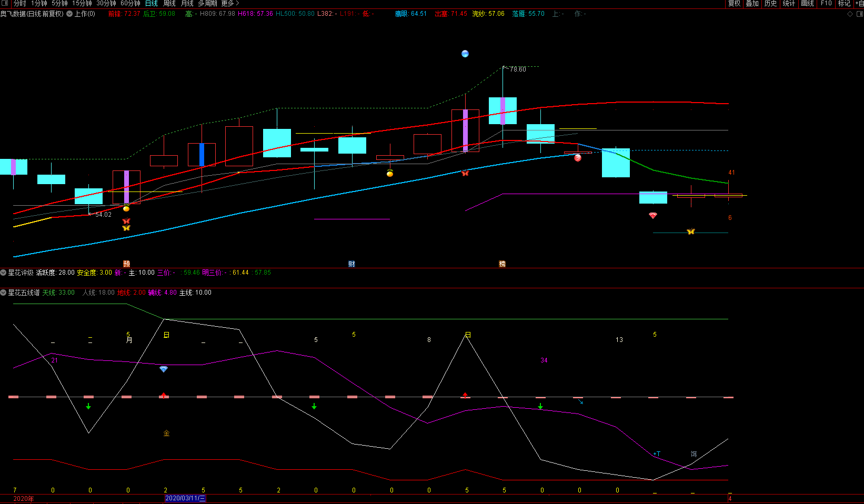Click the gold ball under the small doji candle
The height and width of the screenshot is (504, 864).
click(x=390, y=174)
